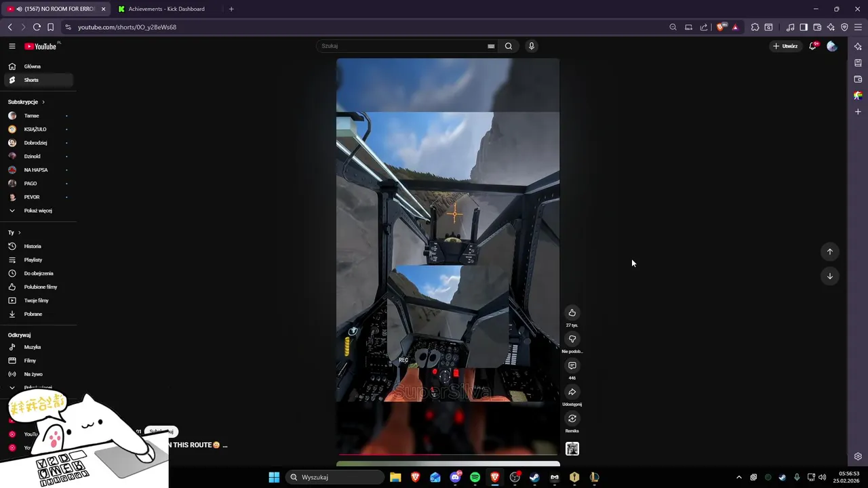Expand Subskrypcje section chevron
This screenshot has width=868, height=488.
pos(43,102)
